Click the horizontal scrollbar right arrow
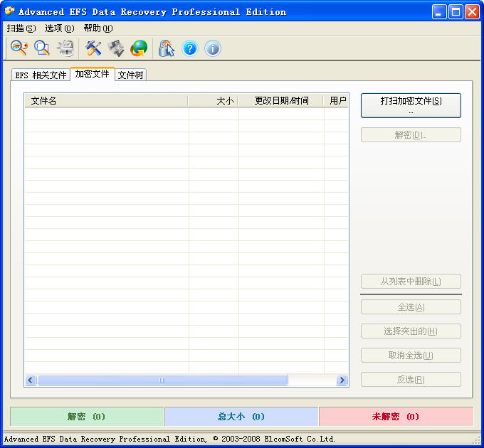This screenshot has height=448, width=484. 342,380
